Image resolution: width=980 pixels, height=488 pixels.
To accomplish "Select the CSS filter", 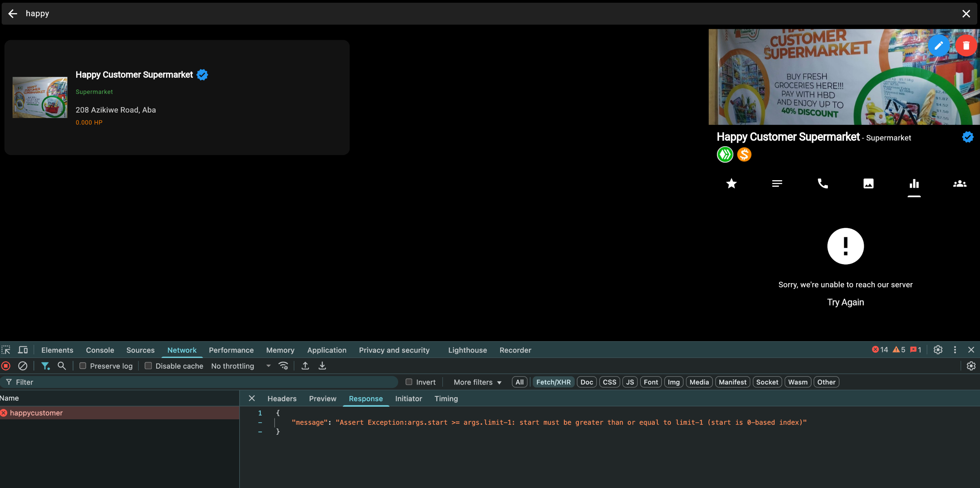I will pos(609,382).
